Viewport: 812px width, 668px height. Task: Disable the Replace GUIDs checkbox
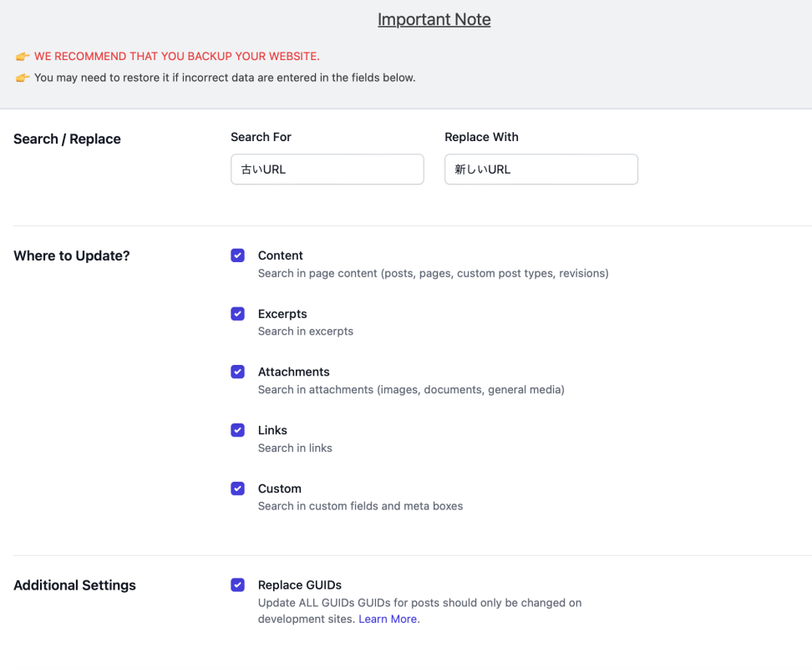(x=238, y=585)
